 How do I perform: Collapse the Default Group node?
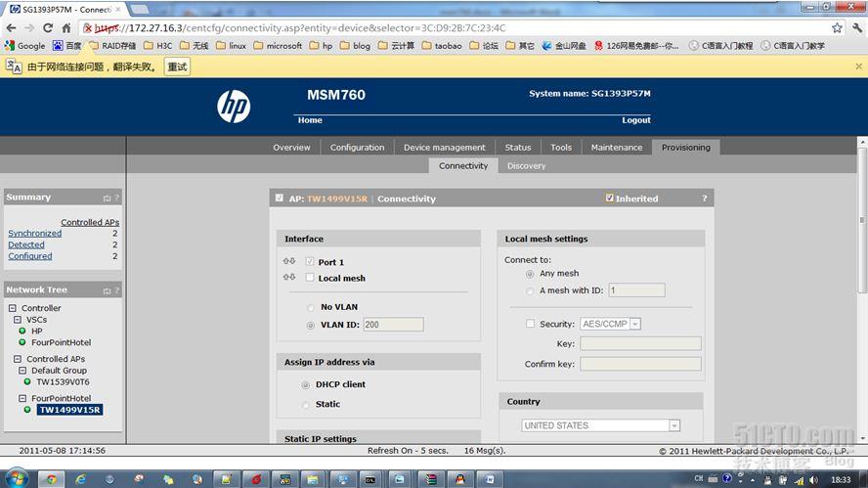tap(22, 370)
